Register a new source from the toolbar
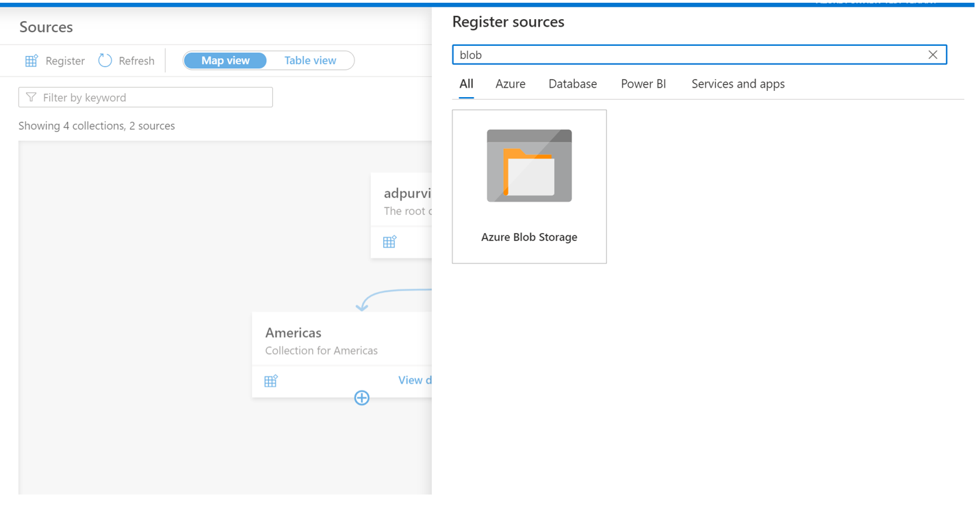 point(55,60)
